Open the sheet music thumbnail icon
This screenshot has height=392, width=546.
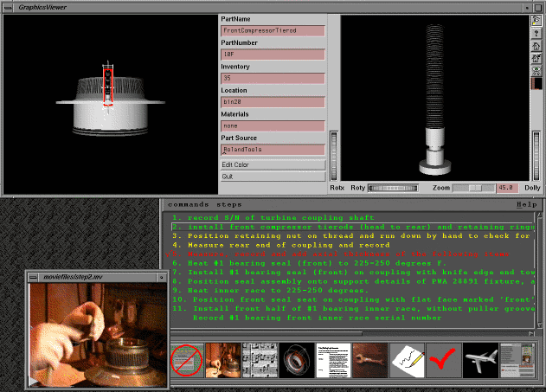point(259,360)
